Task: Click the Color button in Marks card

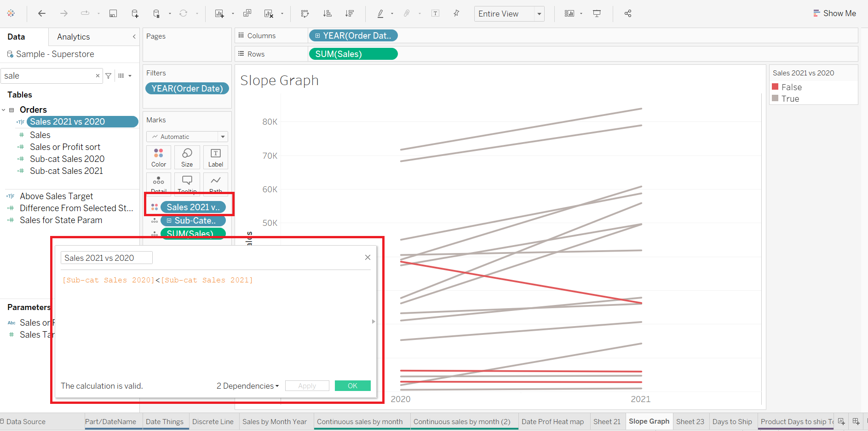Action: tap(159, 157)
